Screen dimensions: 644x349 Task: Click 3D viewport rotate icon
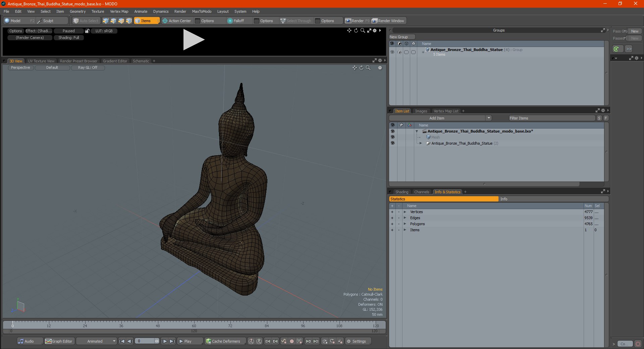click(x=361, y=68)
